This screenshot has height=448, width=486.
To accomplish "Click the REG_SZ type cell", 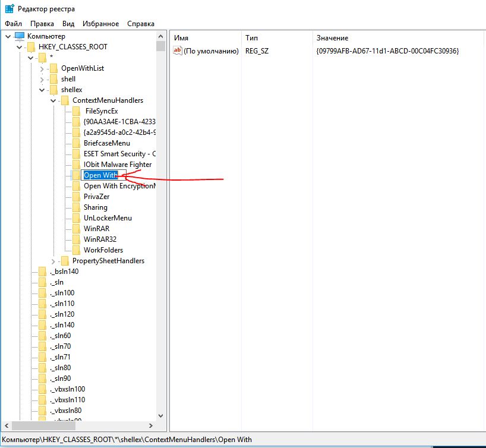I will click(x=257, y=51).
